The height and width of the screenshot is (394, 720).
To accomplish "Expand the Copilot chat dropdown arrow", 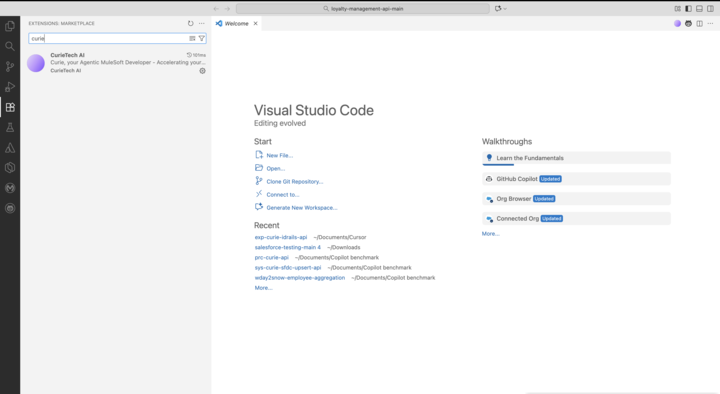I will pos(505,9).
